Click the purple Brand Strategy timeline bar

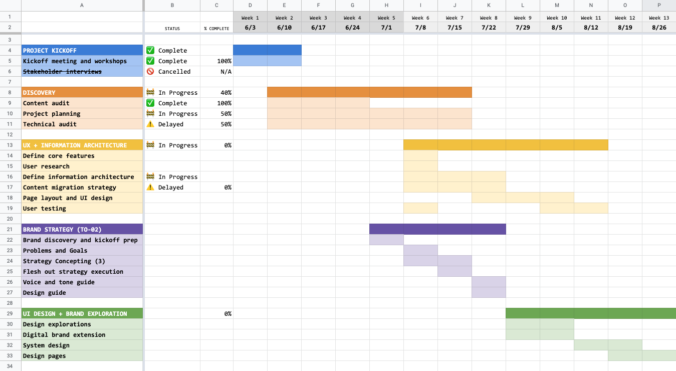coord(438,229)
